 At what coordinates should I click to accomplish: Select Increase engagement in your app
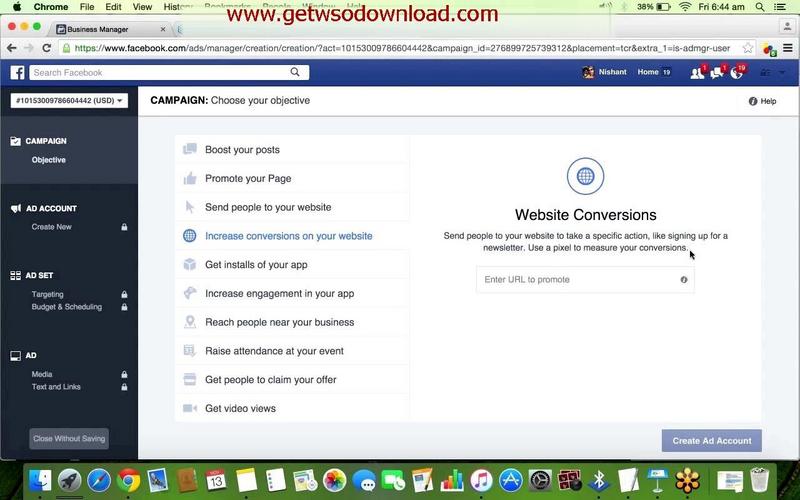coord(292,293)
